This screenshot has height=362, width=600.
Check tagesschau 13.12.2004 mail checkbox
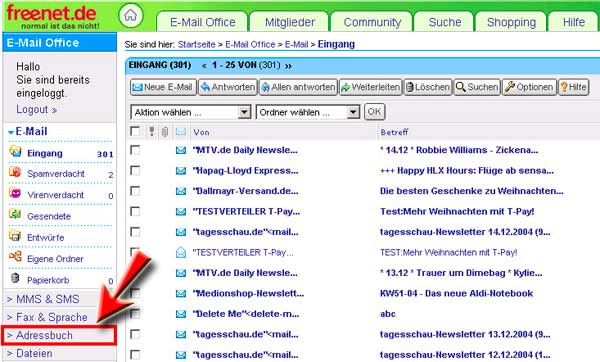point(135,334)
